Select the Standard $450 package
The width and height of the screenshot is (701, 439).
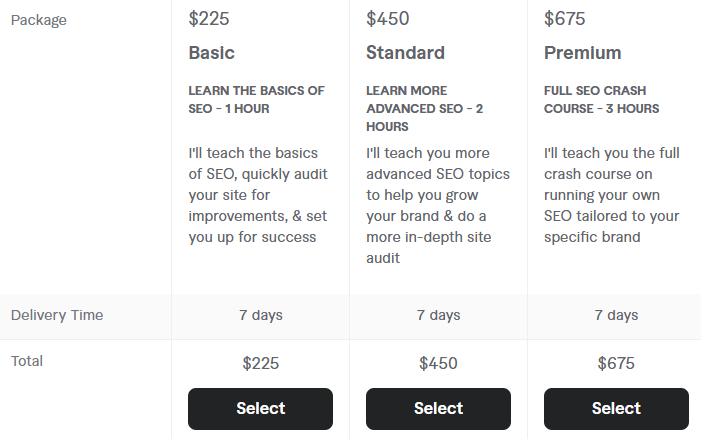click(438, 409)
